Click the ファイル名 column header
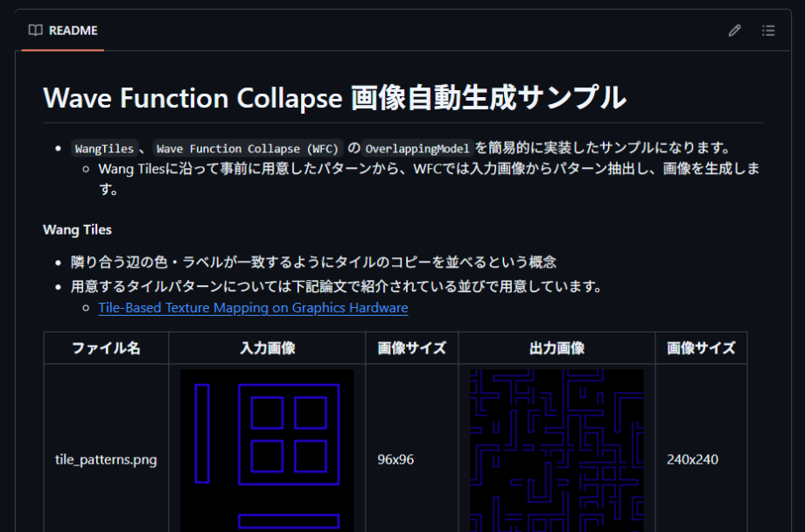Viewport: 805px width, 532px height. (106, 348)
